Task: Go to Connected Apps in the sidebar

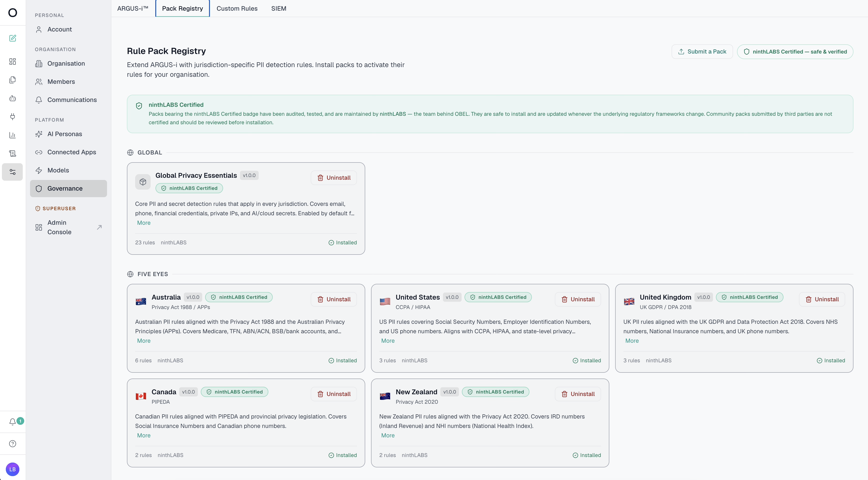Action: [68, 152]
